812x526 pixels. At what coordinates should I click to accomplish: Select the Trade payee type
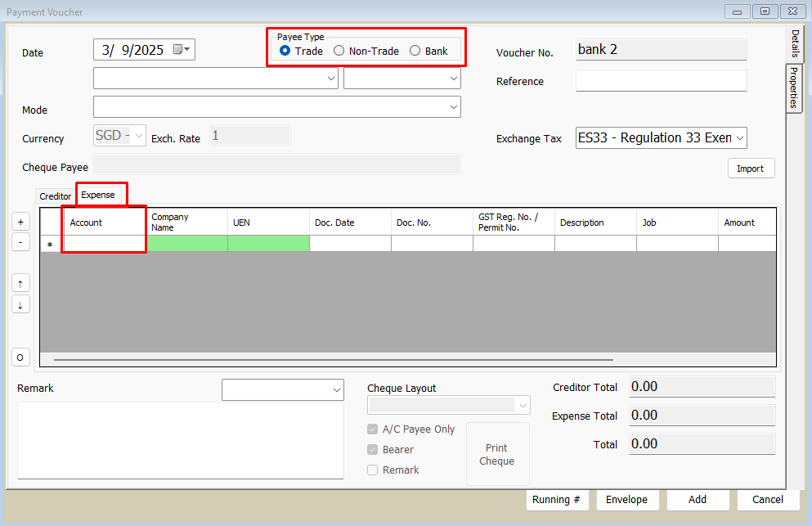click(285, 51)
